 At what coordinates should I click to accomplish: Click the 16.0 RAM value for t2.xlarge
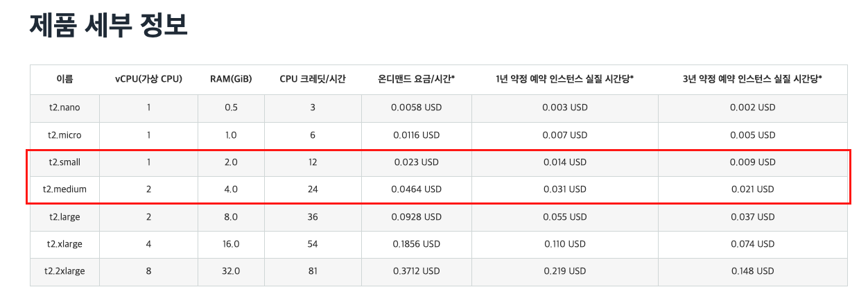(x=231, y=244)
